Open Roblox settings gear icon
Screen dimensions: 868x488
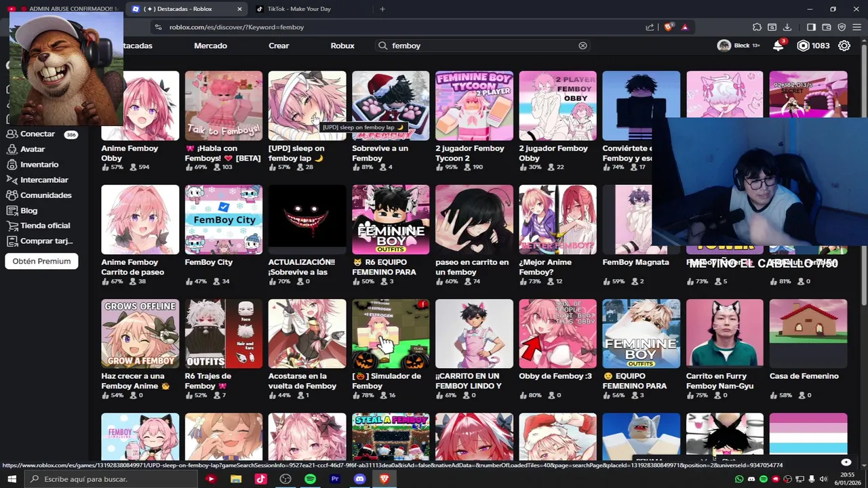click(x=844, y=45)
